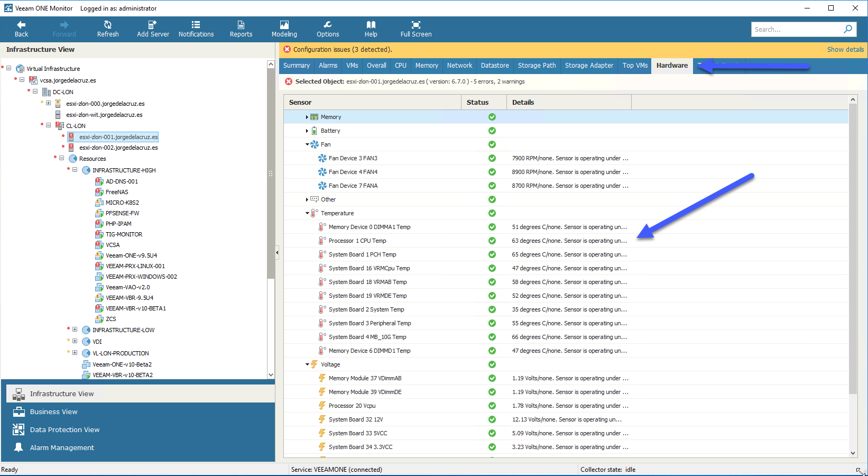The width and height of the screenshot is (868, 476).
Task: Select esxi-zlon-002.jorgedelacruz.es host
Action: pyautogui.click(x=118, y=148)
